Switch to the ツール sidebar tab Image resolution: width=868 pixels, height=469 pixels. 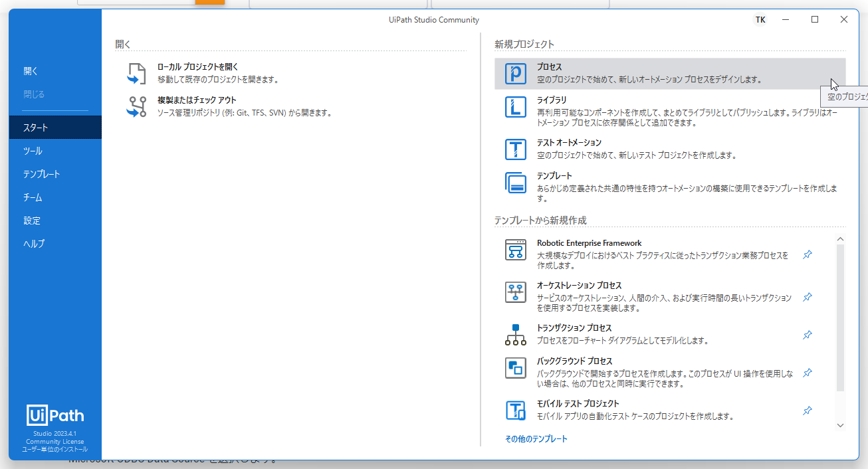[x=55, y=151]
